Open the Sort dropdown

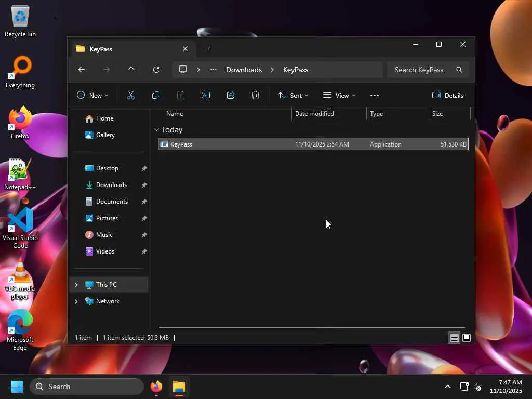[293, 96]
